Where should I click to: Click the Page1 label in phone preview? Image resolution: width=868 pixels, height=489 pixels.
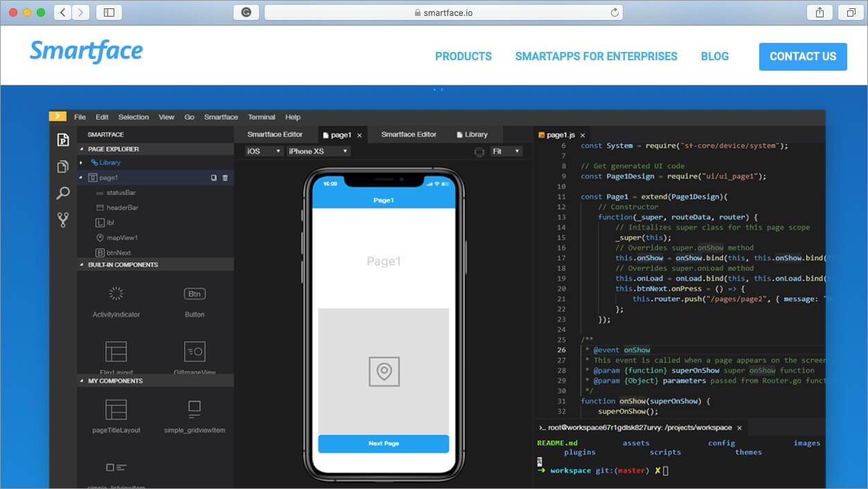tap(384, 261)
